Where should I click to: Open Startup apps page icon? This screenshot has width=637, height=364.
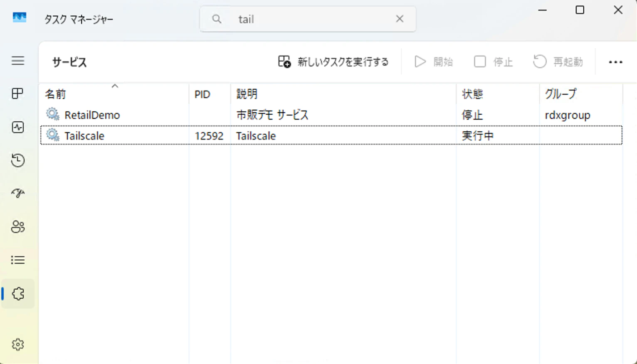(18, 193)
